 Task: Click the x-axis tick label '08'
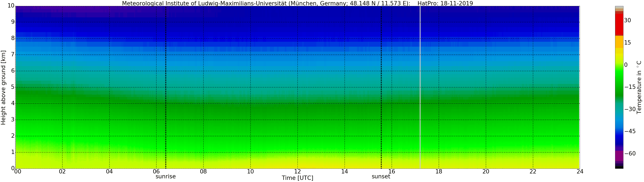click(x=203, y=172)
